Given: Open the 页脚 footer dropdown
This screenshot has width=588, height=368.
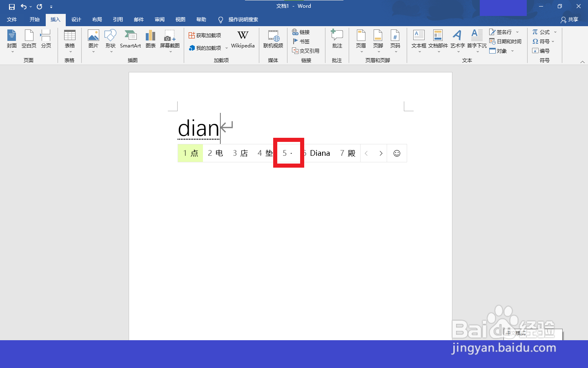Looking at the screenshot, I should tap(378, 40).
